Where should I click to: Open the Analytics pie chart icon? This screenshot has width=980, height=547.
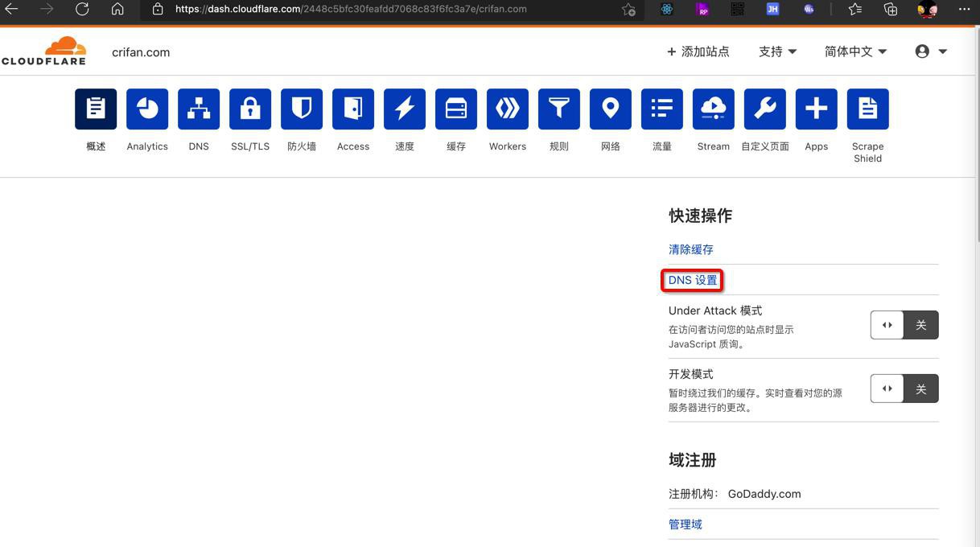(147, 109)
